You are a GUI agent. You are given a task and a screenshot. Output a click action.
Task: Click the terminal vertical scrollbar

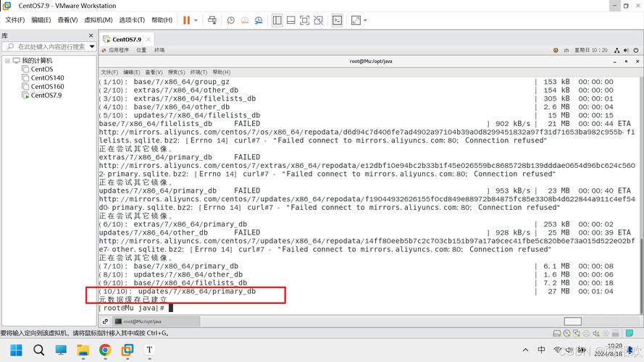pos(640,275)
